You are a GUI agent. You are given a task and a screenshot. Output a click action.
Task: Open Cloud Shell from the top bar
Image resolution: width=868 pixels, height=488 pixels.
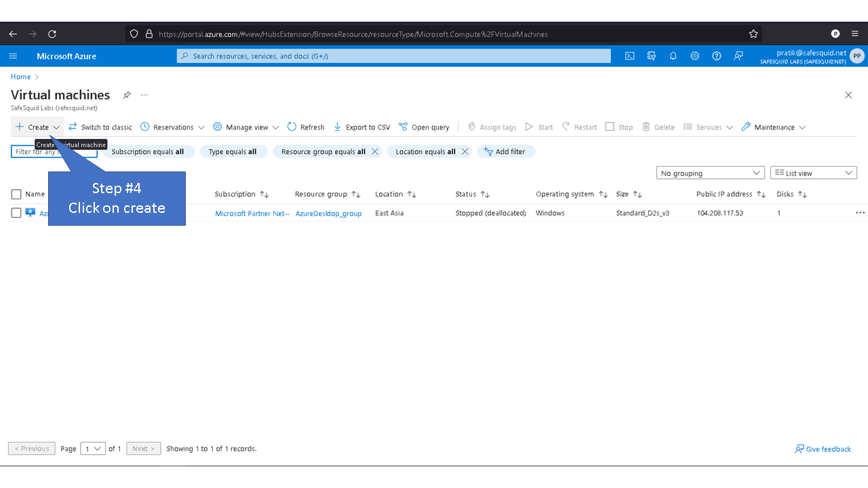(x=629, y=56)
